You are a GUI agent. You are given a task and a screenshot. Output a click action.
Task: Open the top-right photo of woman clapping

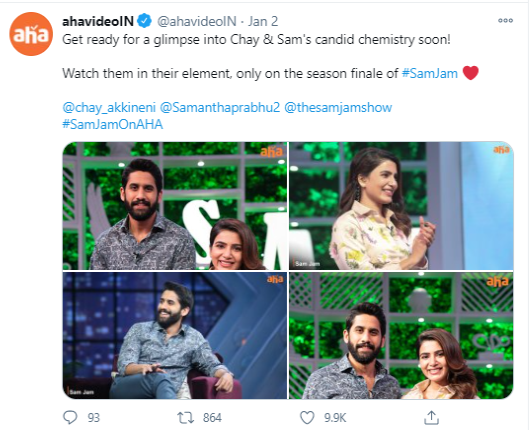click(x=401, y=206)
